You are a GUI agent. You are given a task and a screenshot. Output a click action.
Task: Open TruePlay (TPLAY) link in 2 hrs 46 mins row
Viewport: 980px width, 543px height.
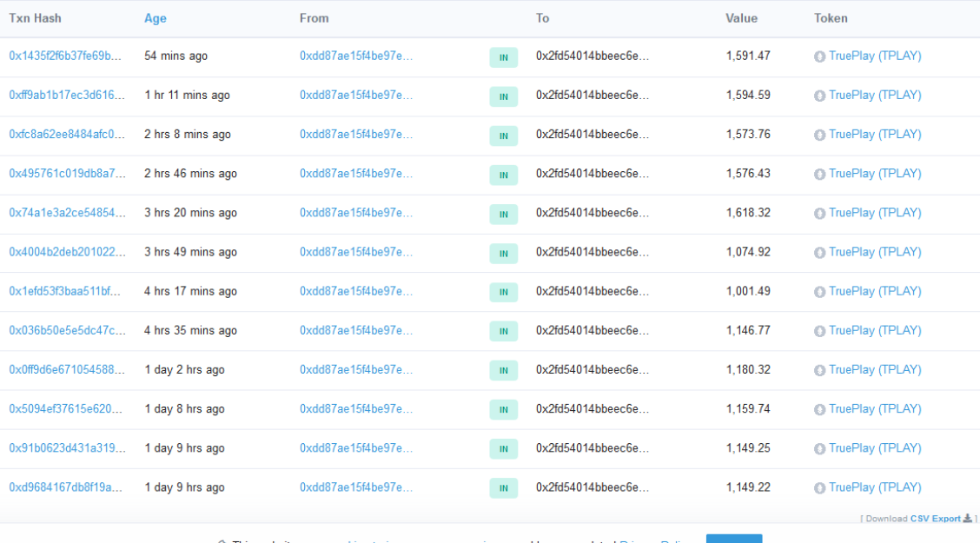[875, 173]
